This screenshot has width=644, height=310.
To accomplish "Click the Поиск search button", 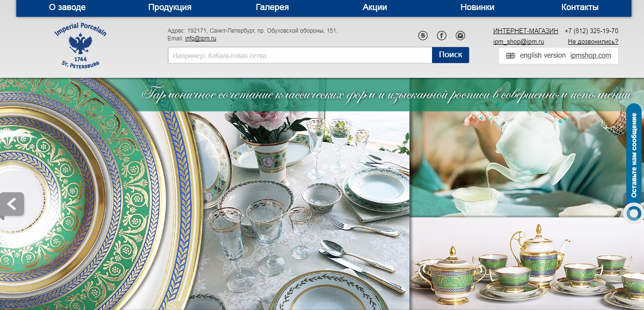I will point(451,55).
